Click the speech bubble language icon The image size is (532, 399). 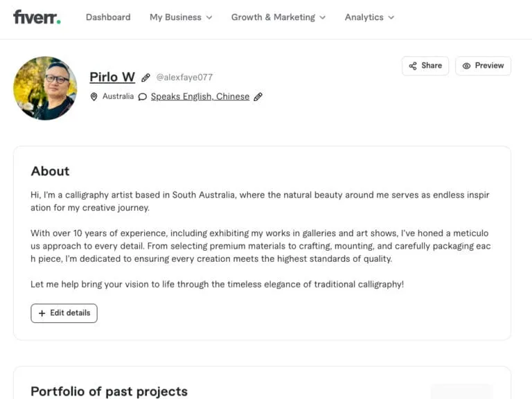(x=143, y=97)
